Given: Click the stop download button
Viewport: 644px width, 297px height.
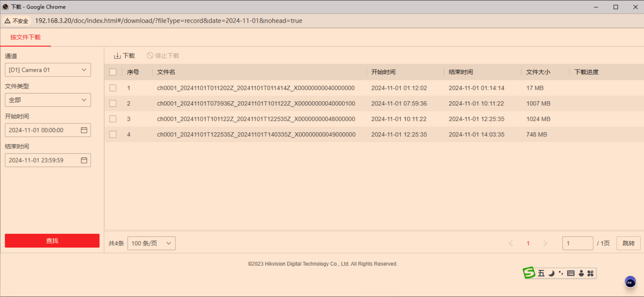Looking at the screenshot, I should point(163,56).
